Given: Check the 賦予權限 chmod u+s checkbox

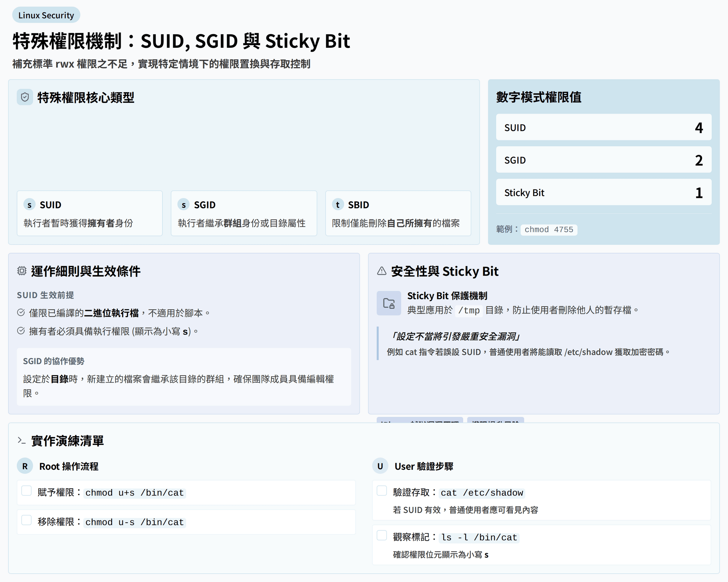Looking at the screenshot, I should pos(27,490).
